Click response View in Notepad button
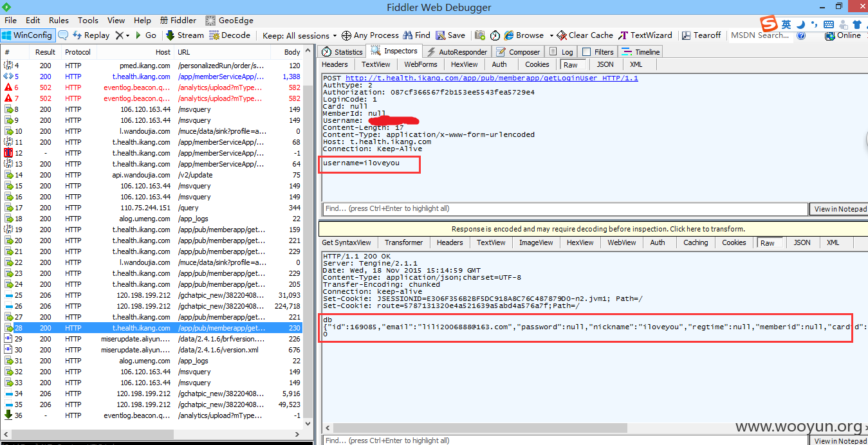The width and height of the screenshot is (868, 445). (x=840, y=440)
